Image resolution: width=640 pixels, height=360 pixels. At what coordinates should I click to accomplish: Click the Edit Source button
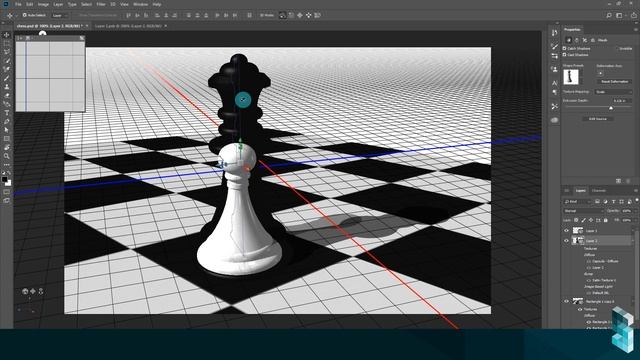(598, 119)
